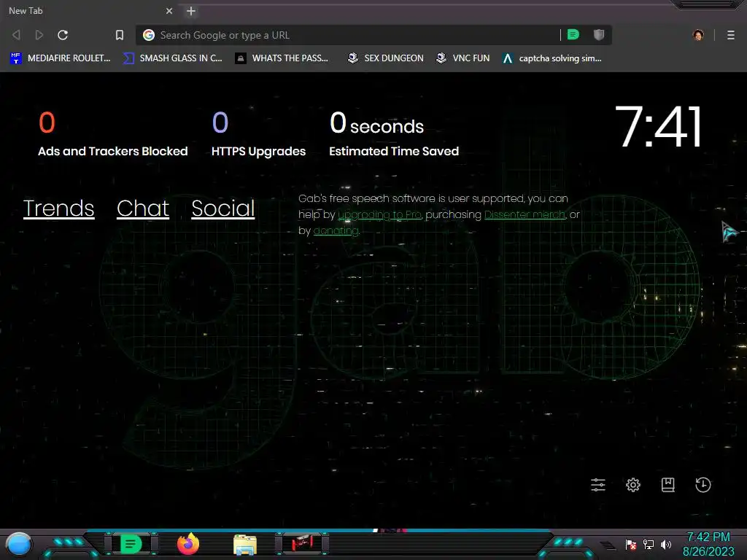The height and width of the screenshot is (560, 747).
Task: Go back using the back arrow
Action: (x=16, y=35)
